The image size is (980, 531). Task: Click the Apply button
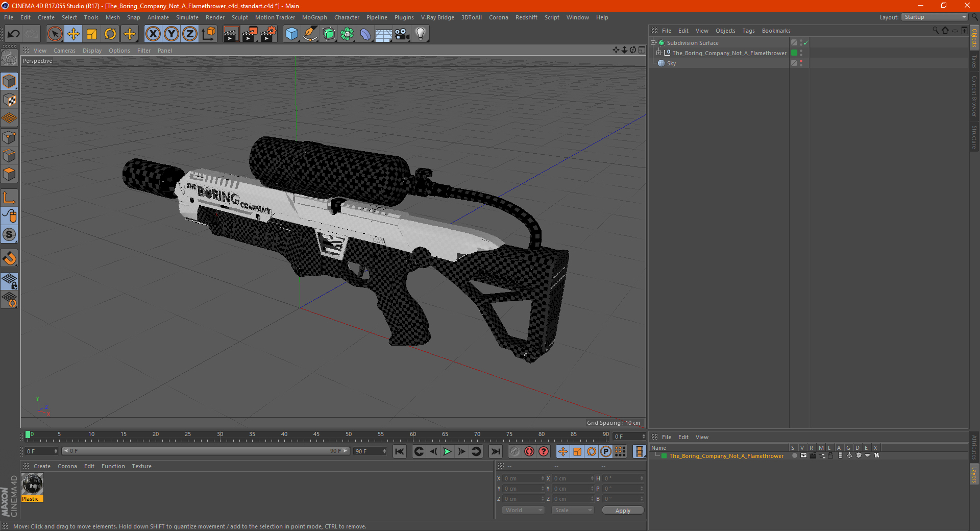point(623,511)
